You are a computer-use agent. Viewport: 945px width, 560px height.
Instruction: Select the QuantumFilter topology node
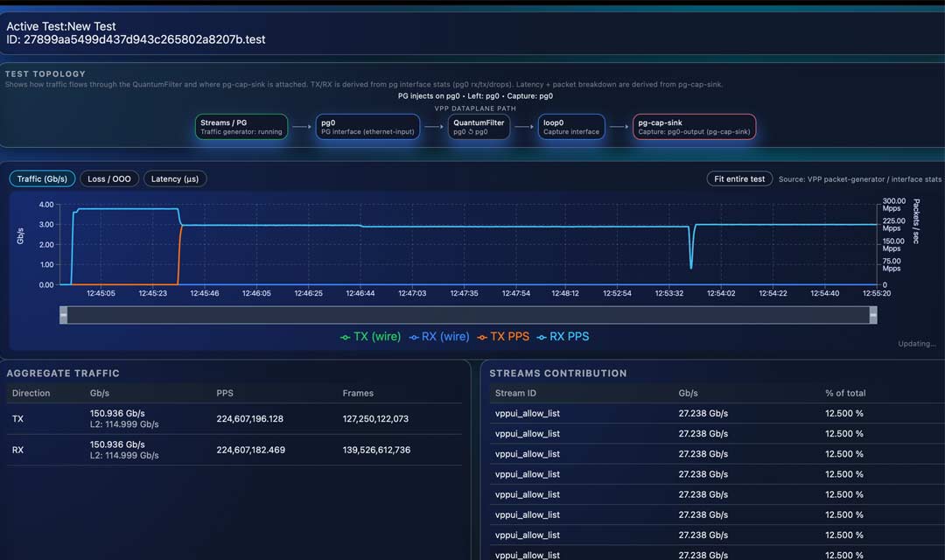point(479,127)
